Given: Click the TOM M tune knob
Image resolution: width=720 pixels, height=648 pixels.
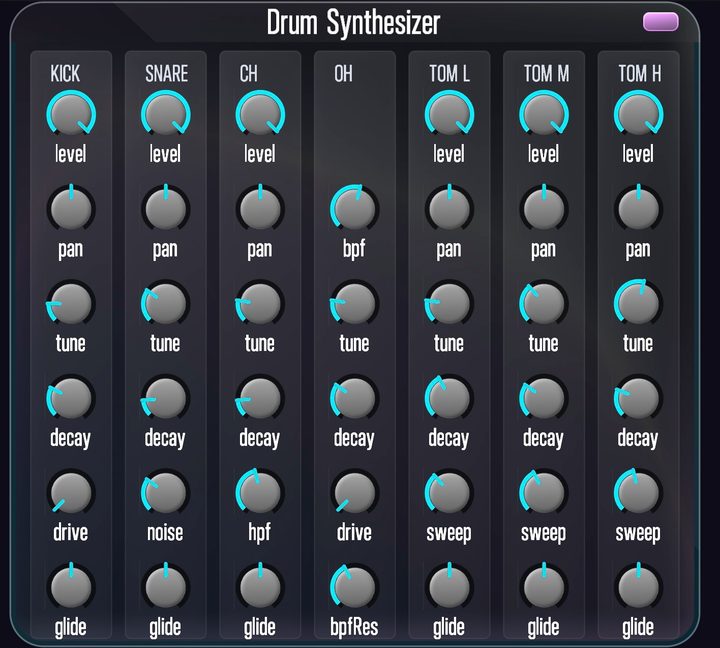Looking at the screenshot, I should click(544, 303).
